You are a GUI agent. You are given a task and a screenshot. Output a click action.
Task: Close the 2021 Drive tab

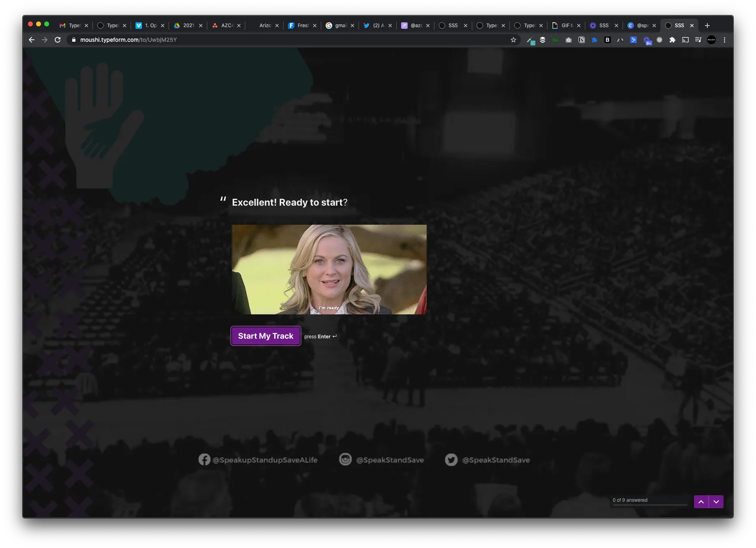201,26
